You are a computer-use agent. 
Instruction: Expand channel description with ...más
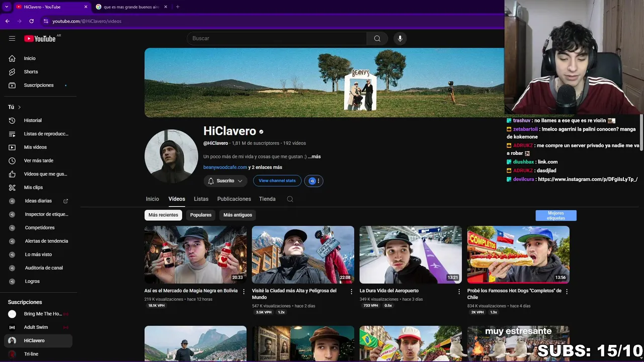[314, 157]
